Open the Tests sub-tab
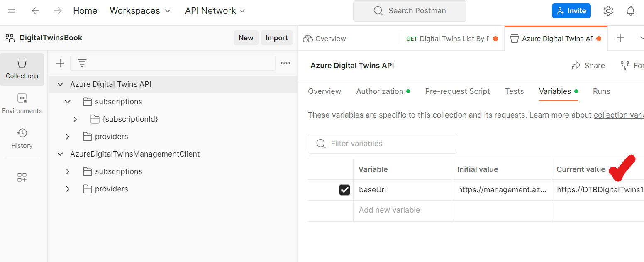Viewport: 644px width, 262px height. (515, 91)
